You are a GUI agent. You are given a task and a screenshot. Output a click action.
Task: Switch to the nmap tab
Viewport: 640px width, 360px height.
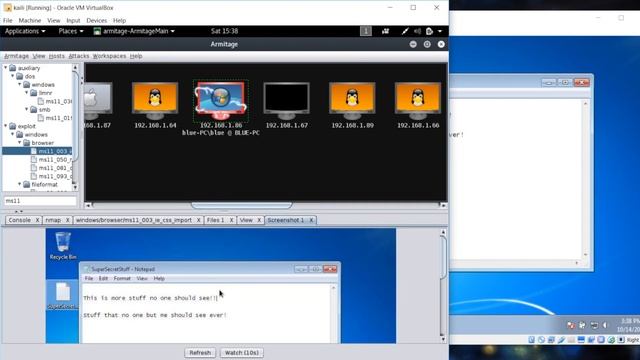(53, 220)
